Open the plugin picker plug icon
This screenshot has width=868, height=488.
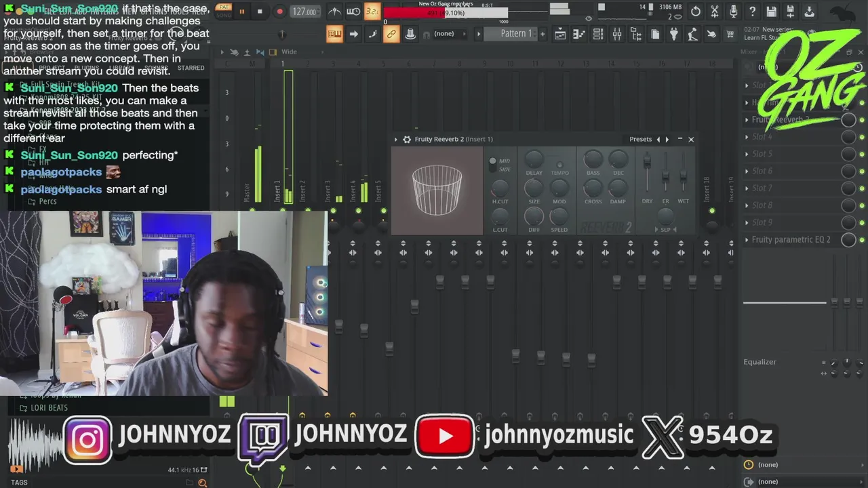(673, 35)
